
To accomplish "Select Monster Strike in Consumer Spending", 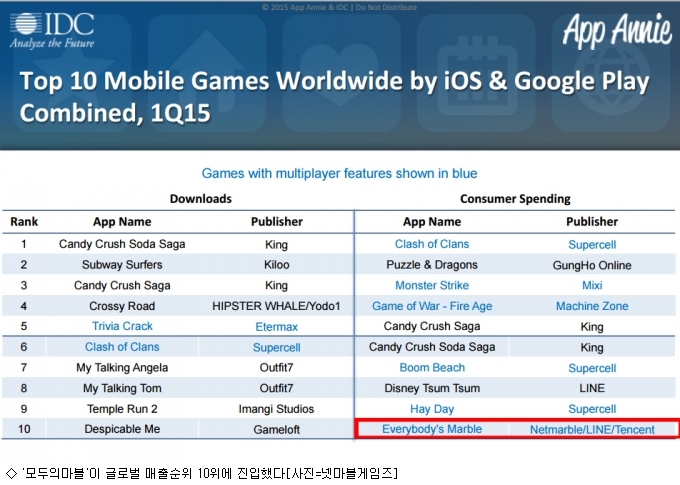I will click(x=432, y=285).
